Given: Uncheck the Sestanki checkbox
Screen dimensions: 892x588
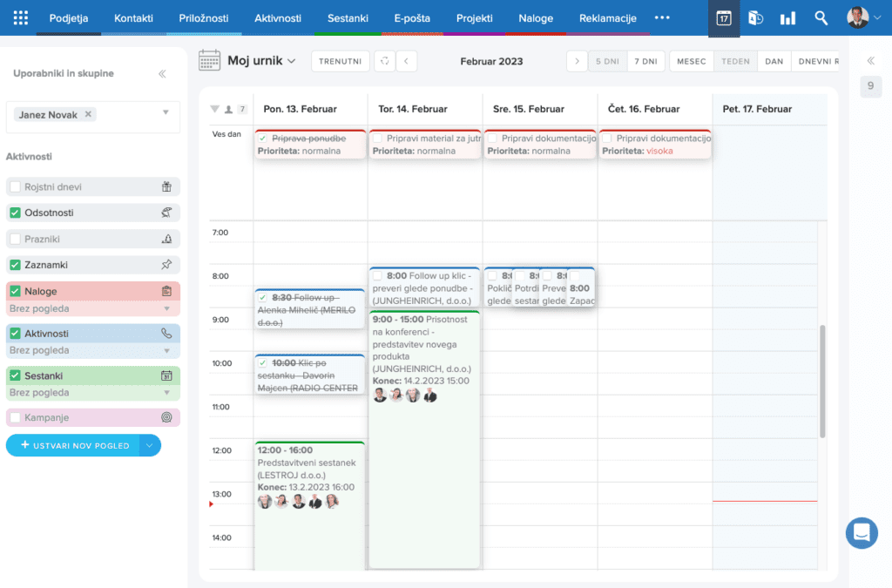Looking at the screenshot, I should (x=16, y=375).
